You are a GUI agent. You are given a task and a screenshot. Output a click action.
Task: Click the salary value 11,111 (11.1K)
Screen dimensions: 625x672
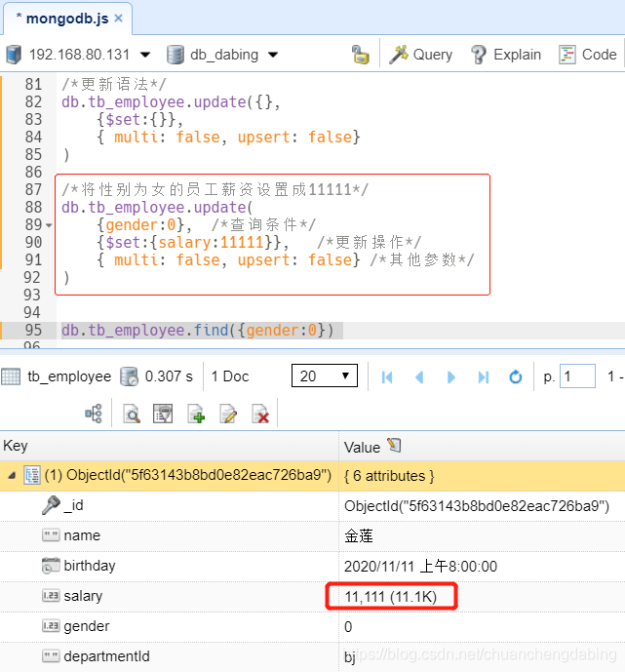tap(391, 596)
